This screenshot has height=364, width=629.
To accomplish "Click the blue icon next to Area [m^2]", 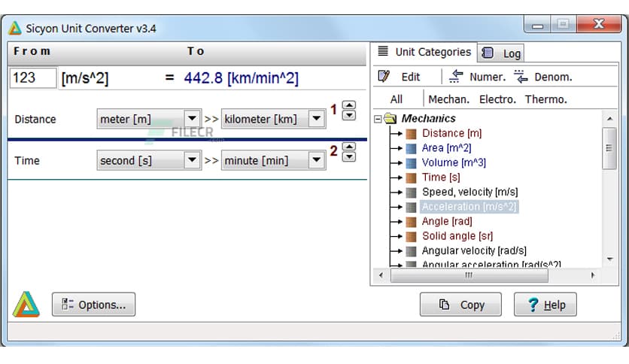I will (x=411, y=148).
